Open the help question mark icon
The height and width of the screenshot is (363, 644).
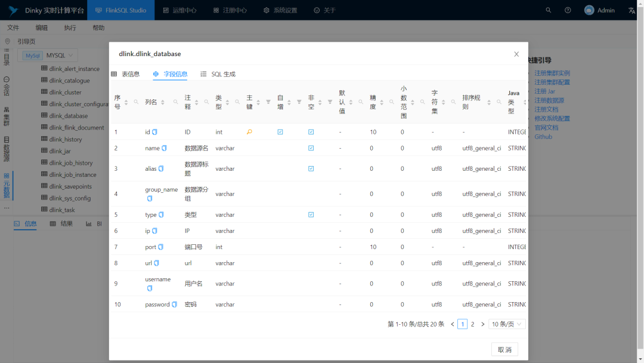pyautogui.click(x=568, y=10)
